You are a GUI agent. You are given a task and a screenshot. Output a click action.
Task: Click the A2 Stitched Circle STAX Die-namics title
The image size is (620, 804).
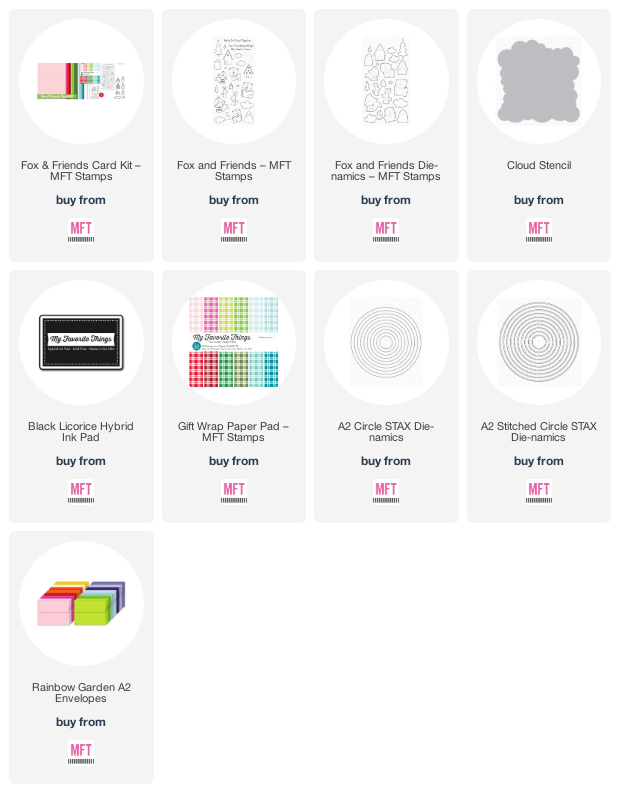pos(538,432)
